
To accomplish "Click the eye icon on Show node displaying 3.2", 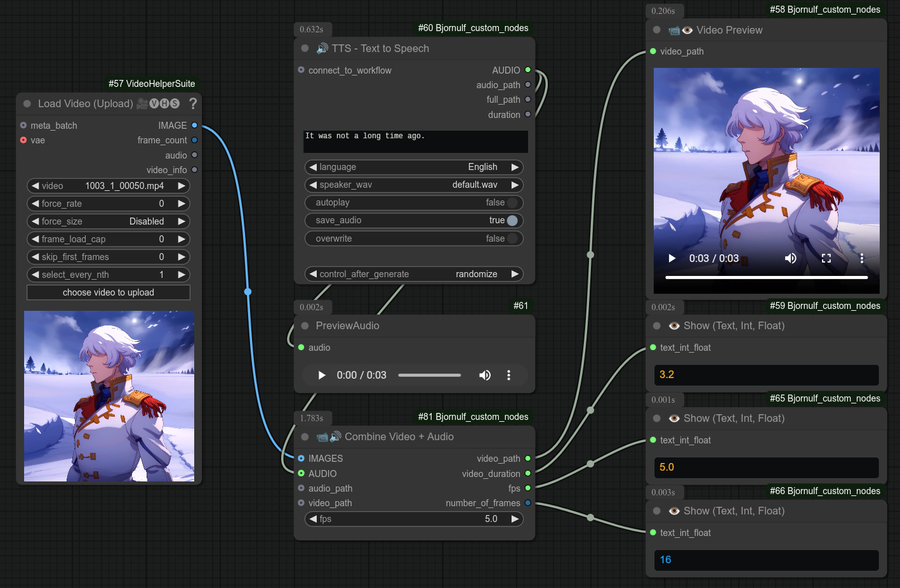I will [674, 325].
